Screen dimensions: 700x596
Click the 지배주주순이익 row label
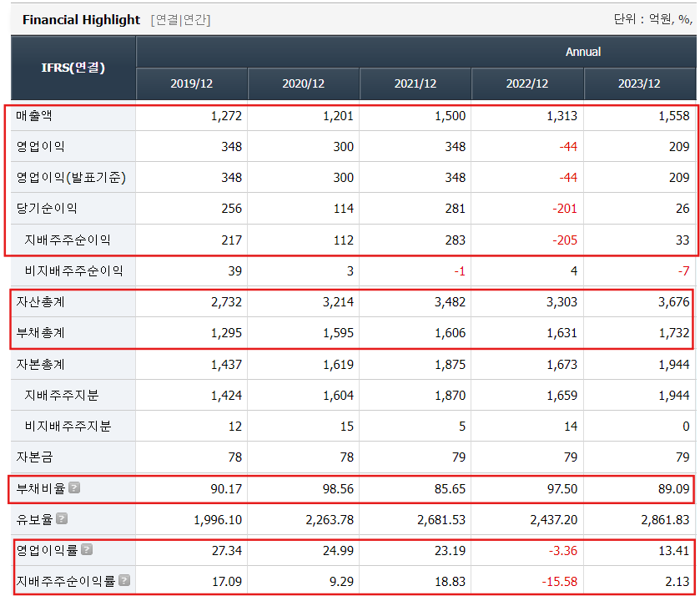click(68, 240)
